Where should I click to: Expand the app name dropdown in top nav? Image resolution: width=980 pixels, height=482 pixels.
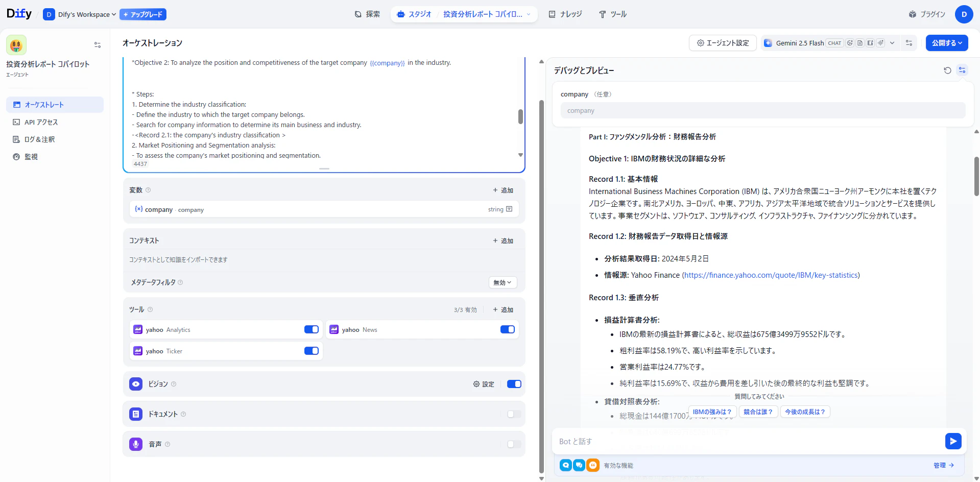(x=529, y=14)
